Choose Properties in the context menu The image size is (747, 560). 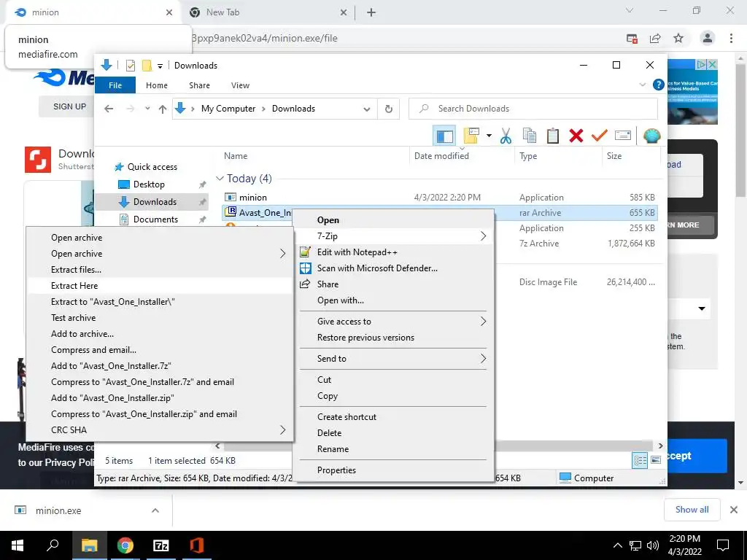(x=393, y=470)
